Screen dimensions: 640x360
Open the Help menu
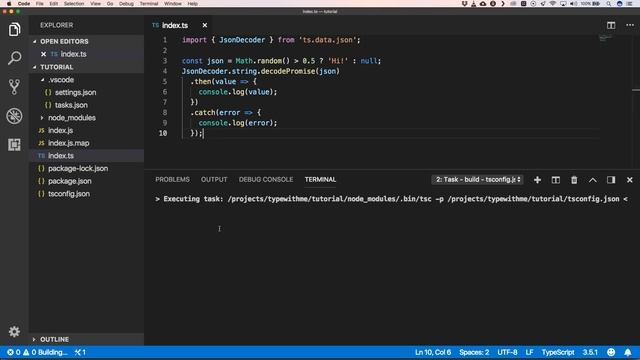coord(193,4)
